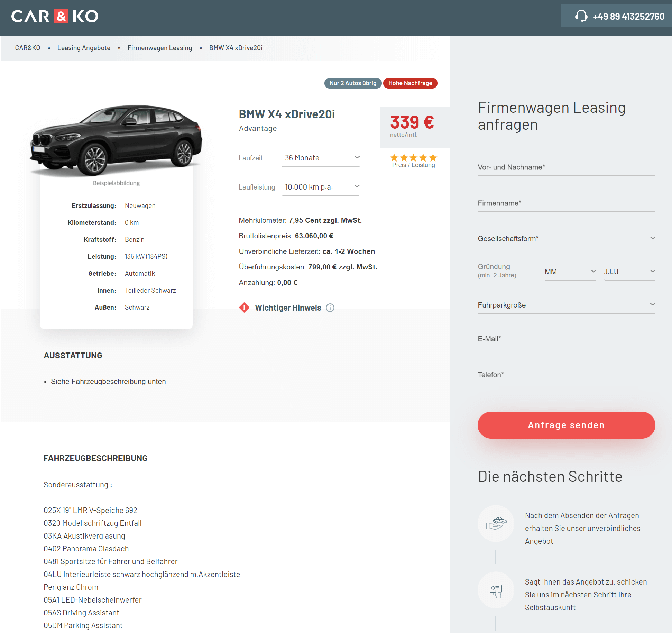Click '05AS Driving Assistant' line

coord(81,613)
